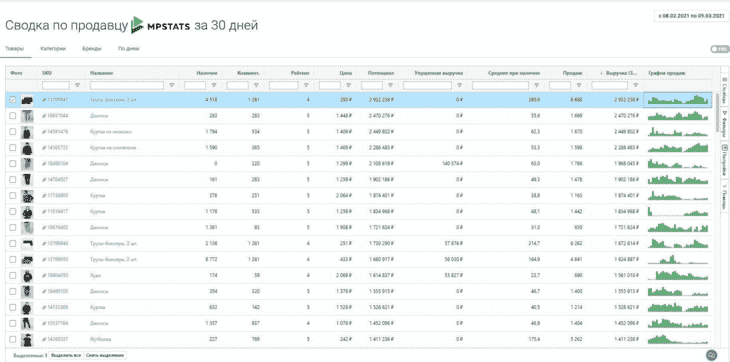
Task: Switch to the Категории tab
Action: point(53,48)
